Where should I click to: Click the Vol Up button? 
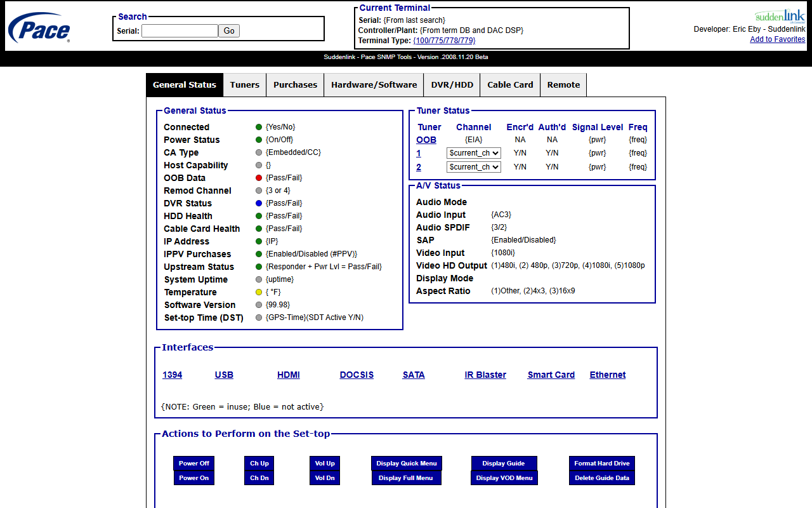click(x=325, y=464)
